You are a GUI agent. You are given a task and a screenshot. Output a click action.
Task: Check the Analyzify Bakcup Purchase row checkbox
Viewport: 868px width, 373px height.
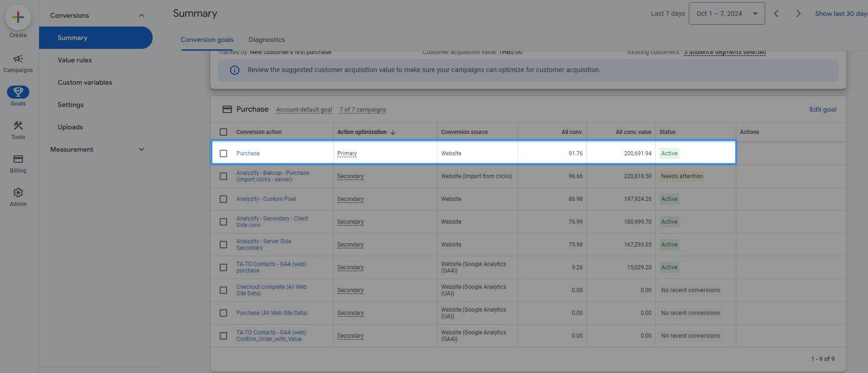(x=223, y=176)
